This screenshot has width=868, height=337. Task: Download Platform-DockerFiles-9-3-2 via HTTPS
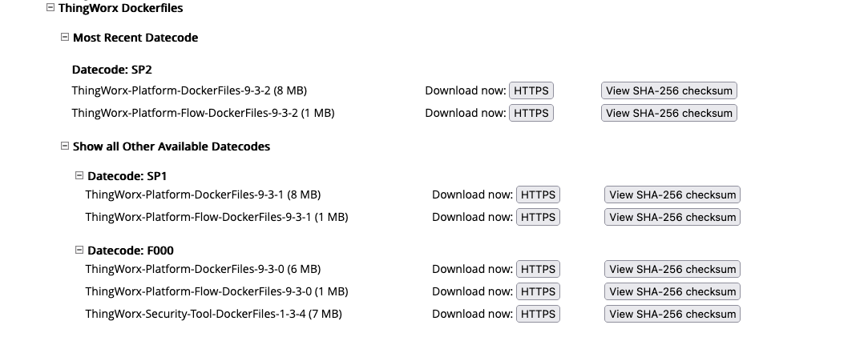pyautogui.click(x=531, y=90)
